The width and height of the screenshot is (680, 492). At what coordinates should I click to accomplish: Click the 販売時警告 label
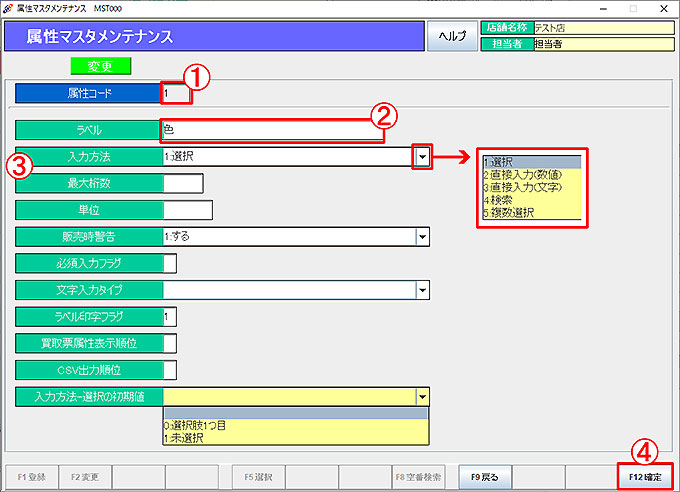click(x=89, y=237)
